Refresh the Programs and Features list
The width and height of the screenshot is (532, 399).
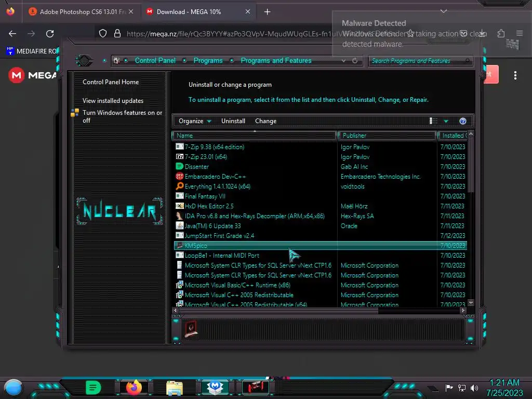[355, 61]
